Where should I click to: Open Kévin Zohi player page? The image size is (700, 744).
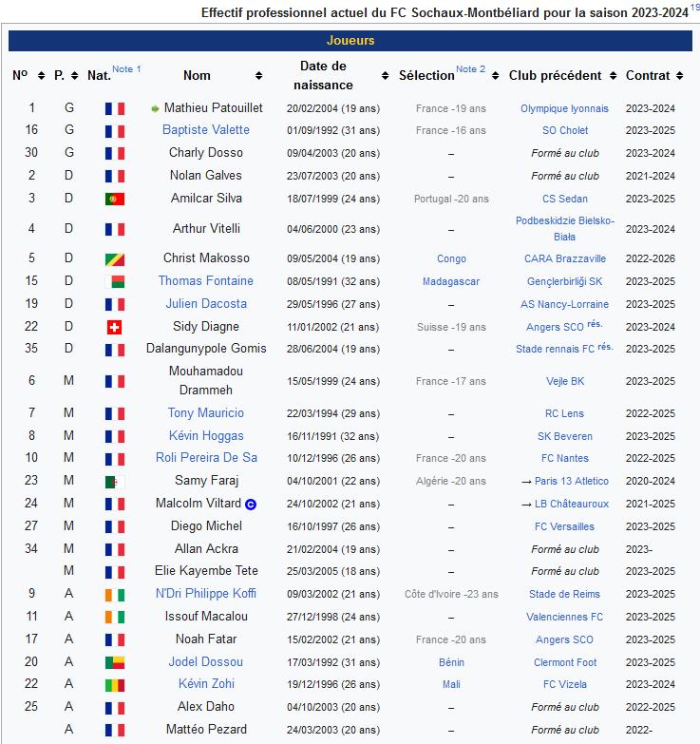click(206, 684)
